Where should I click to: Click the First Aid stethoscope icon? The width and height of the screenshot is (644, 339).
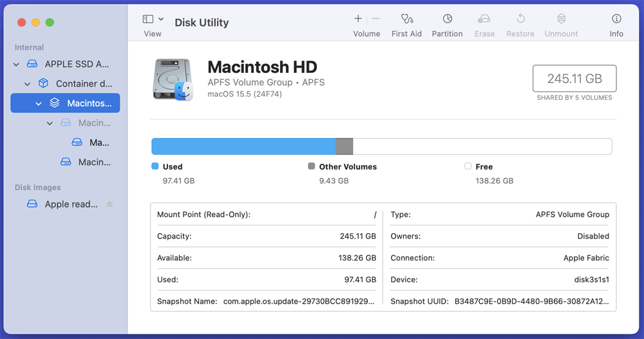tap(406, 19)
